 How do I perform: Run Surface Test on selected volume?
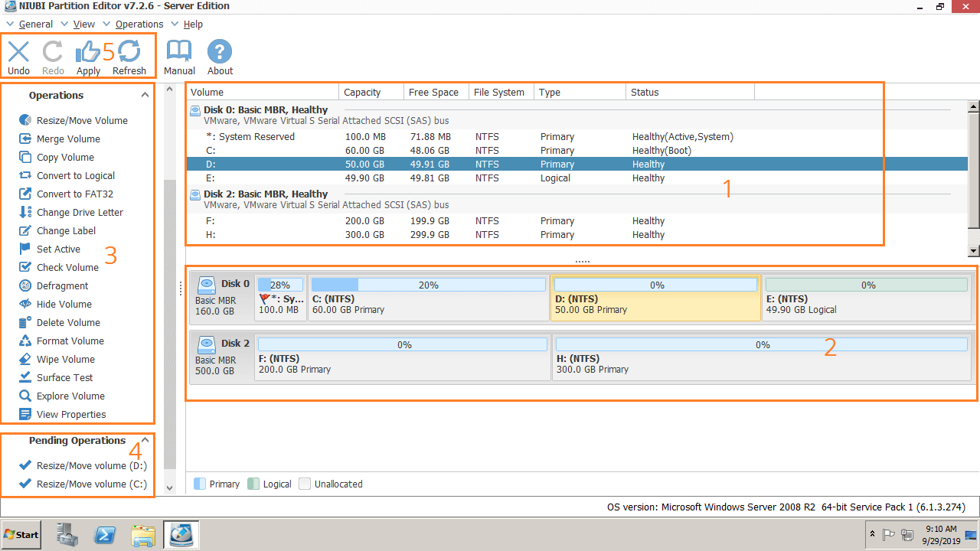pos(64,377)
